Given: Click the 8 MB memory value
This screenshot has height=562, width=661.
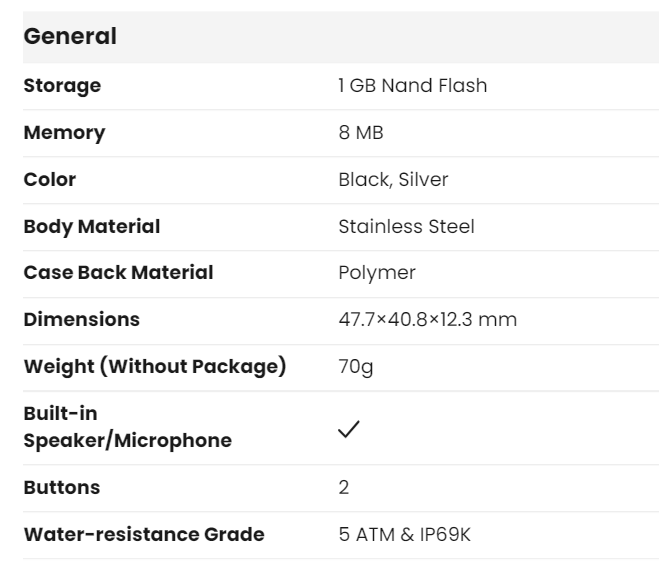Looking at the screenshot, I should click(361, 133).
